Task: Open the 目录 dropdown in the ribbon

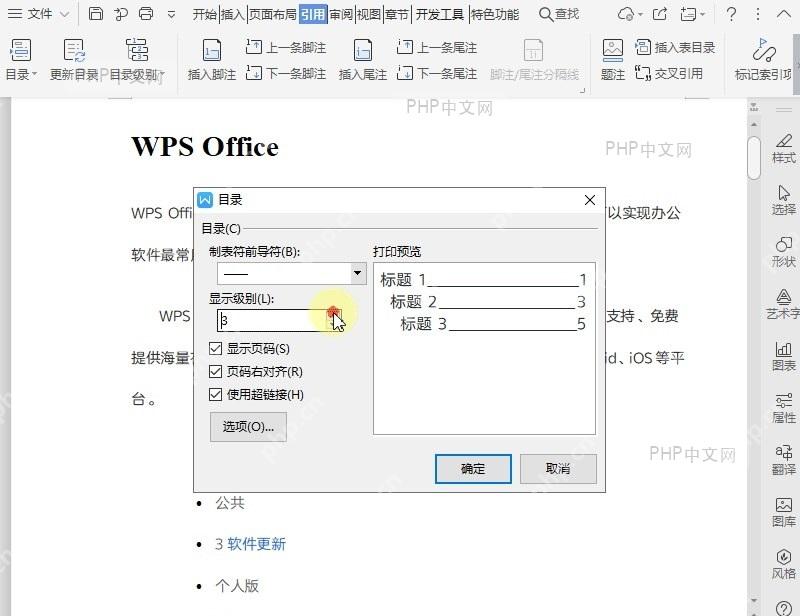Action: pyautogui.click(x=21, y=60)
